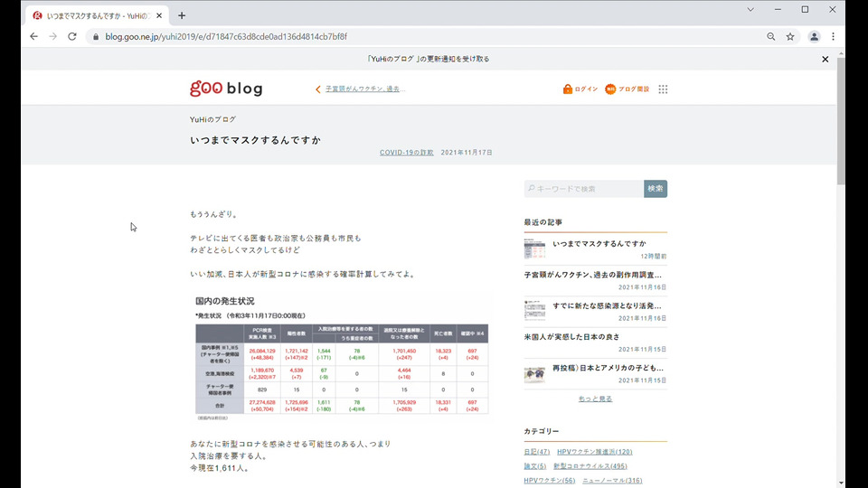Maximize the browser window
This screenshot has width=868, height=488.
coord(805,9)
